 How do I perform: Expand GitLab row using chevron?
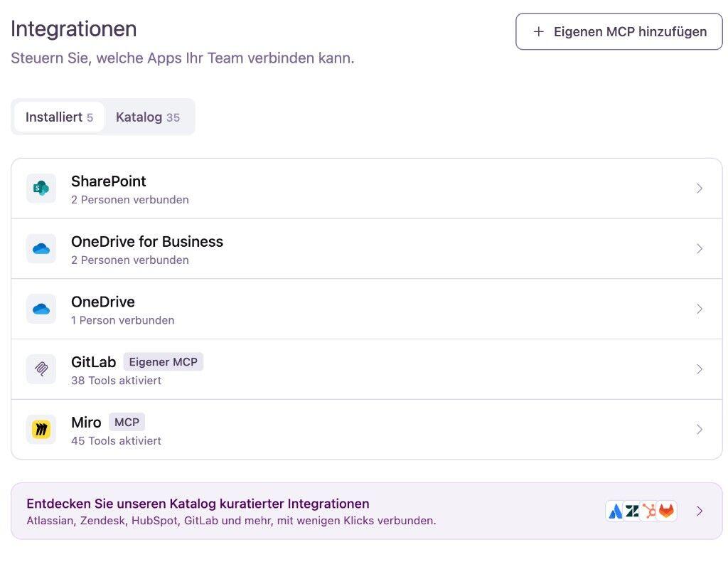coord(700,369)
